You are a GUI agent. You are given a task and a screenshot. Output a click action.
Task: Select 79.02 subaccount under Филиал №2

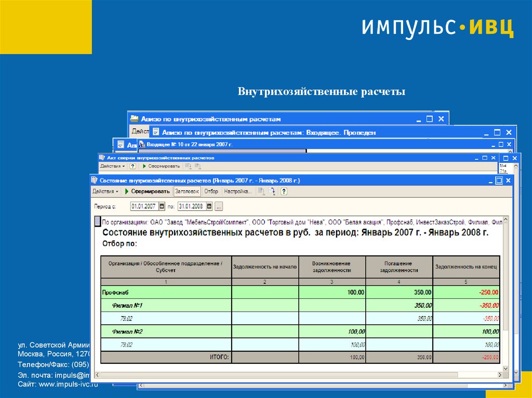126,345
